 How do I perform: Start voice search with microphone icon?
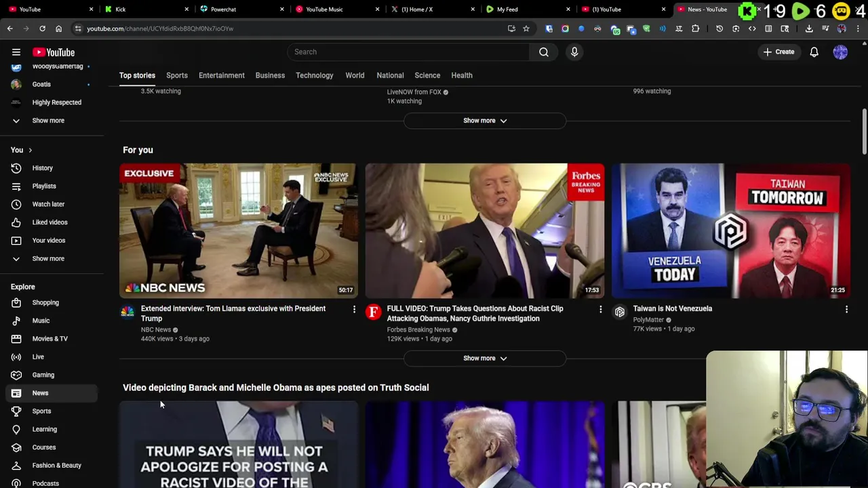coord(574,52)
